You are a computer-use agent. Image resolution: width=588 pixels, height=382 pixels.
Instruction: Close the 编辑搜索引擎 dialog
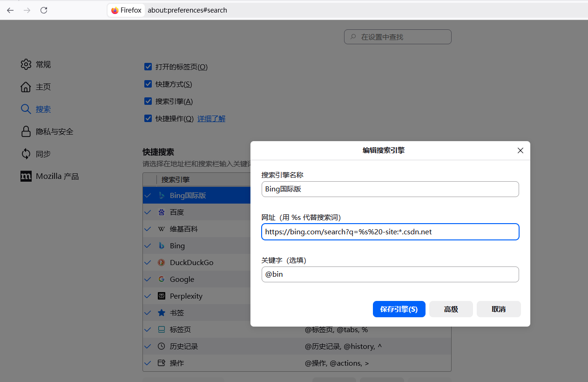pyautogui.click(x=520, y=150)
